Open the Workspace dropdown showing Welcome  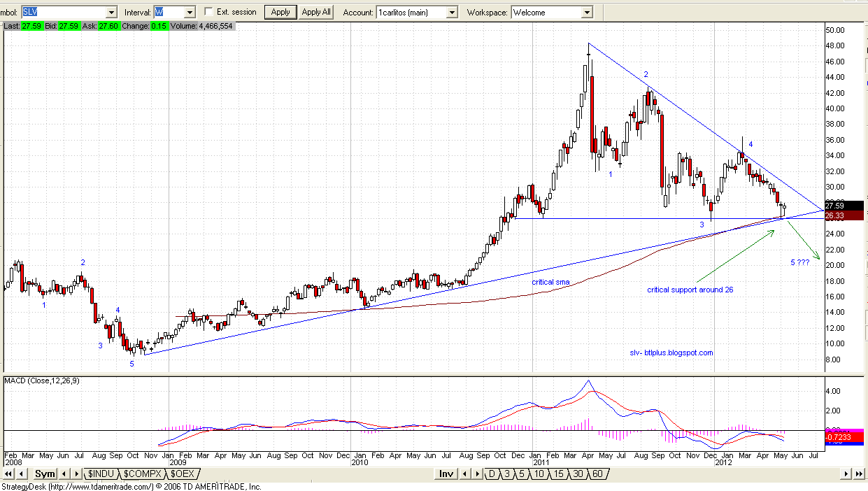pyautogui.click(x=585, y=11)
